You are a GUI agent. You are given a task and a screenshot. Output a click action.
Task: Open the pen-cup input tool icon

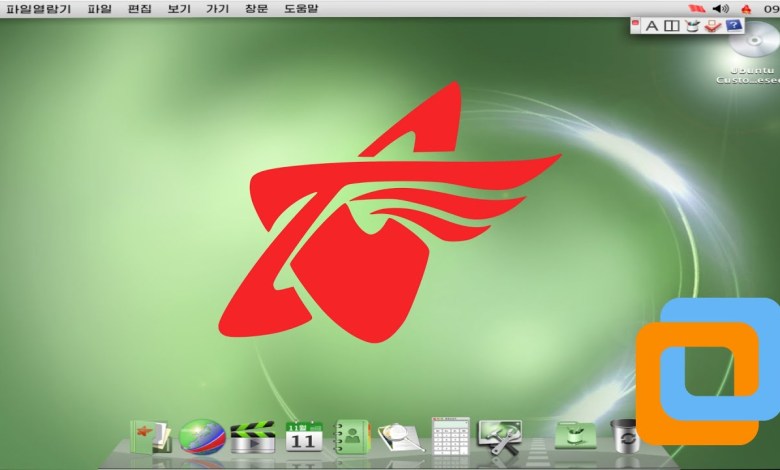[692, 26]
